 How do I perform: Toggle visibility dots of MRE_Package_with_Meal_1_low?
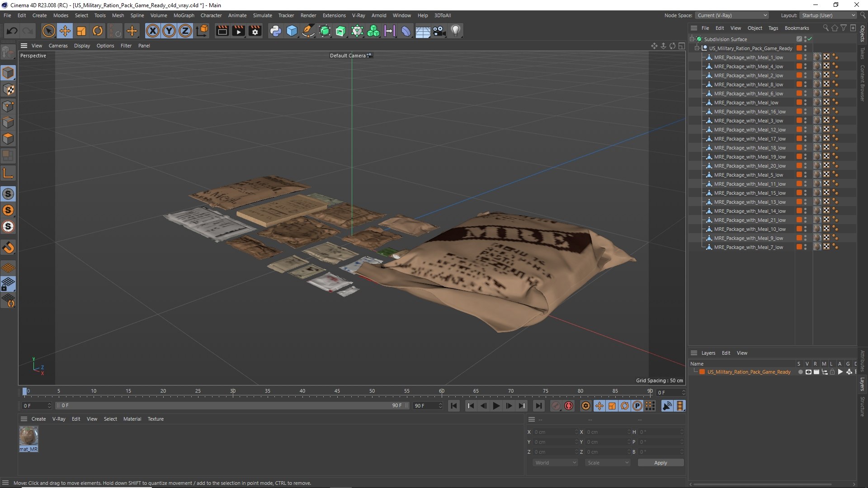[805, 57]
